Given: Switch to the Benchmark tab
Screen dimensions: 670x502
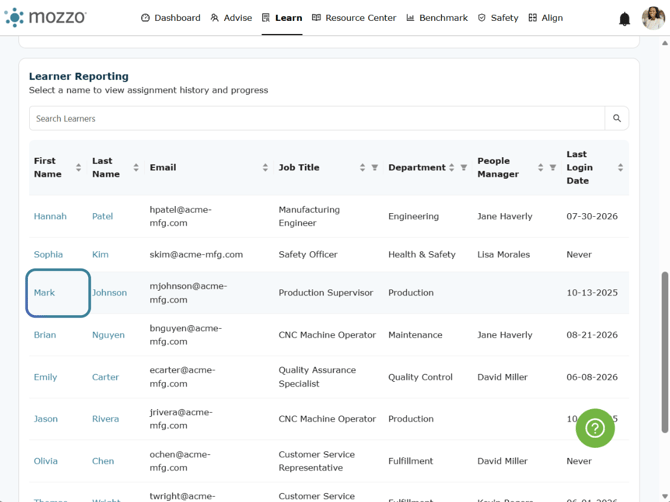Looking at the screenshot, I should pyautogui.click(x=437, y=18).
